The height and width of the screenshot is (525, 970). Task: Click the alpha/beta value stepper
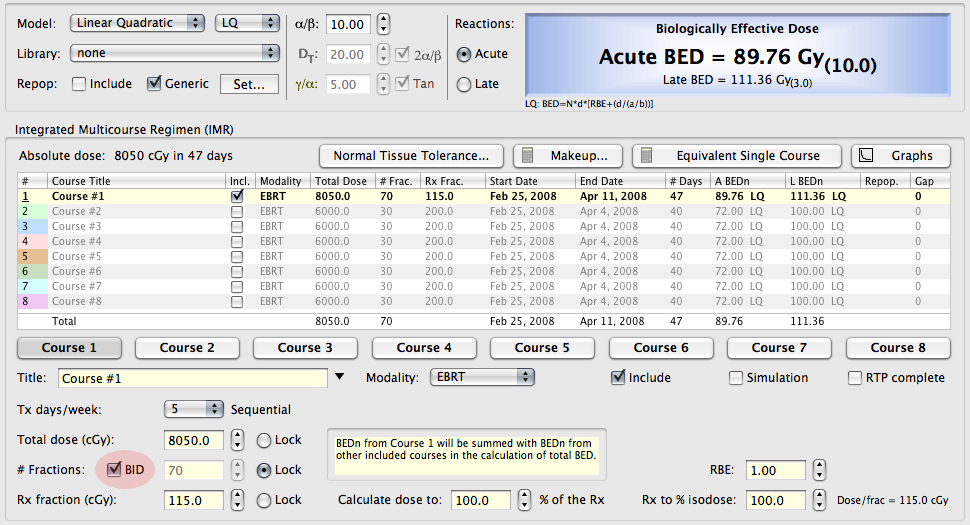point(384,24)
